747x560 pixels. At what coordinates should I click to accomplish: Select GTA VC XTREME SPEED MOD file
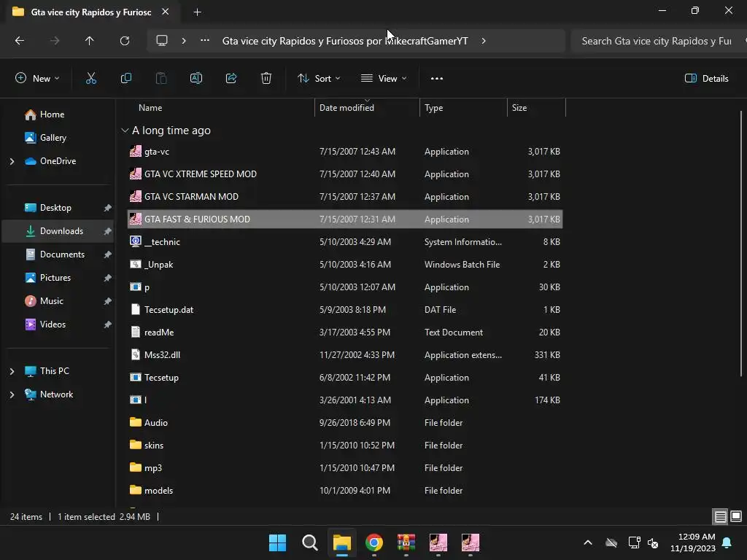[x=345, y=174]
